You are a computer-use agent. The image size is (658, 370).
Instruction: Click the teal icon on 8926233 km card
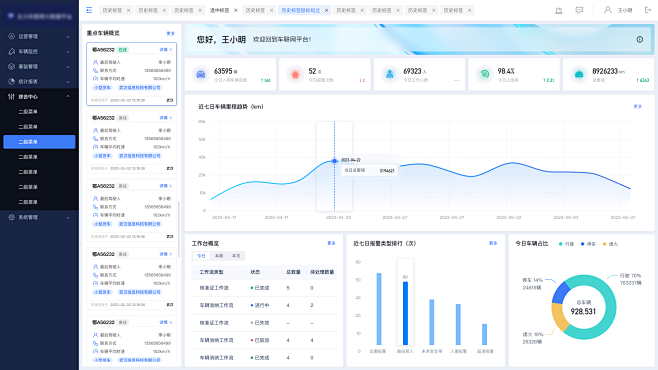tap(579, 74)
